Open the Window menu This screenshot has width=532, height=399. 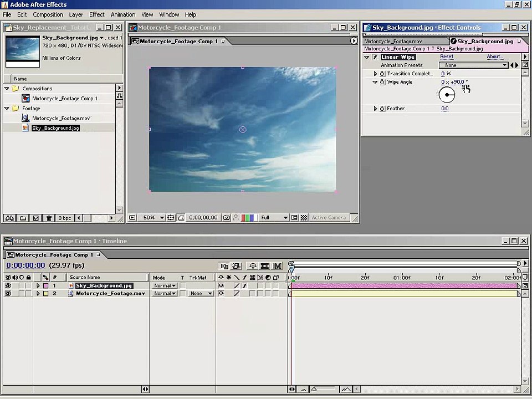click(169, 14)
